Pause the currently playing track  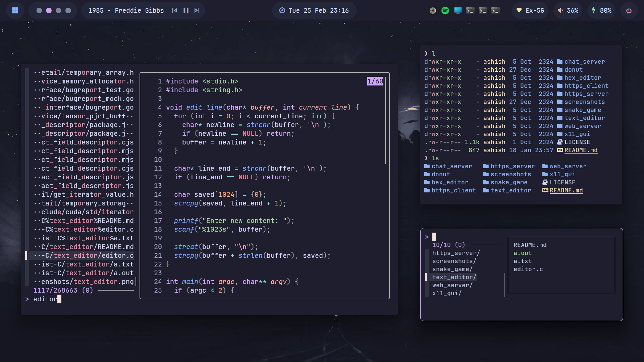pyautogui.click(x=186, y=10)
